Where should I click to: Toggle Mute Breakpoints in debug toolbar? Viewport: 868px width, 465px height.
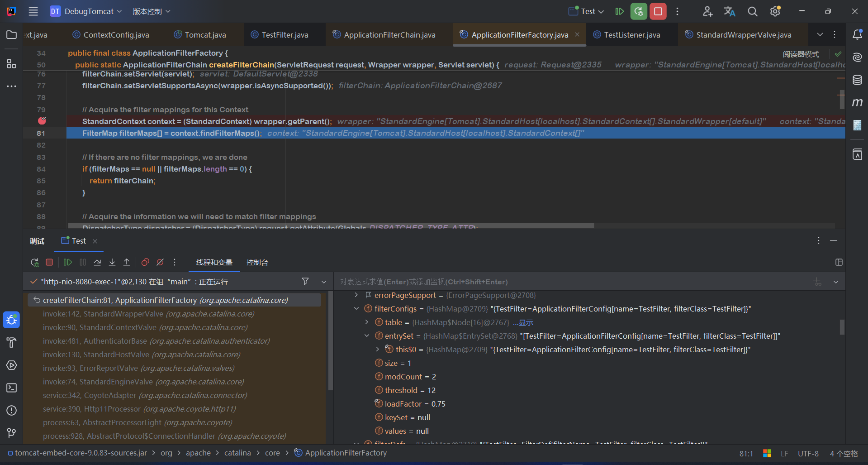pyautogui.click(x=160, y=262)
